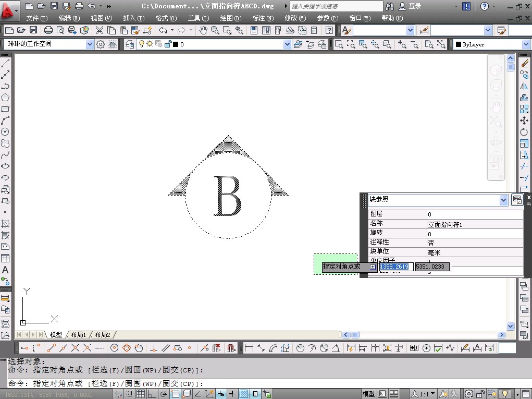The height and width of the screenshot is (399, 532).
Task: Toggle lineweight display in status bar
Action: tap(232, 394)
